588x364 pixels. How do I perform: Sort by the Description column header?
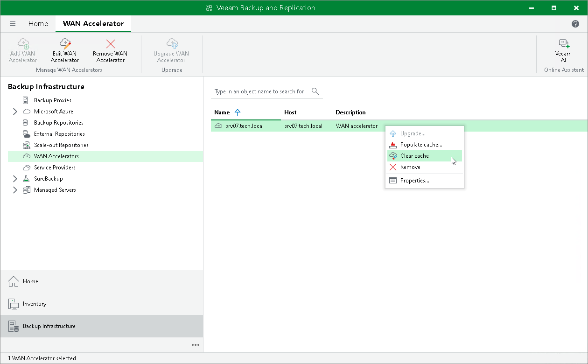coord(350,112)
